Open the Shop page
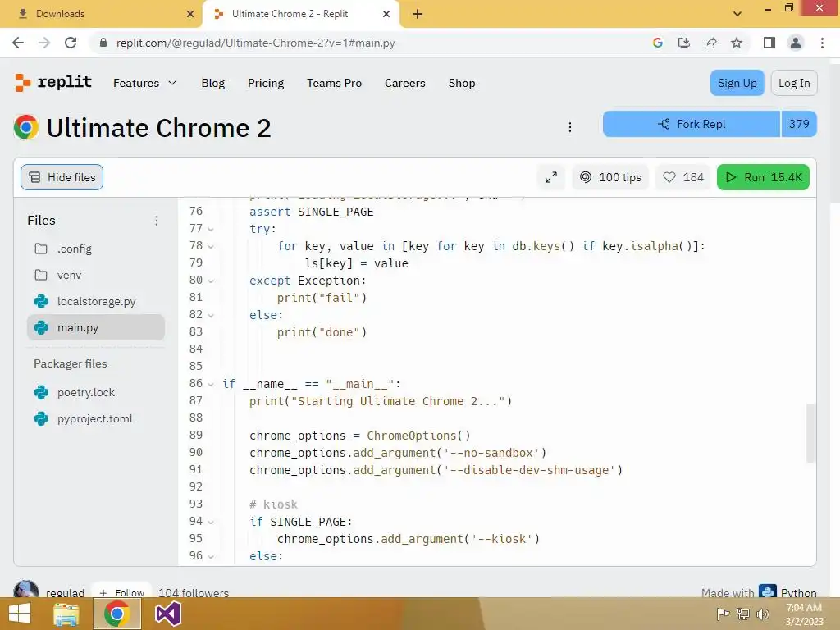Image resolution: width=840 pixels, height=630 pixels. coord(462,83)
